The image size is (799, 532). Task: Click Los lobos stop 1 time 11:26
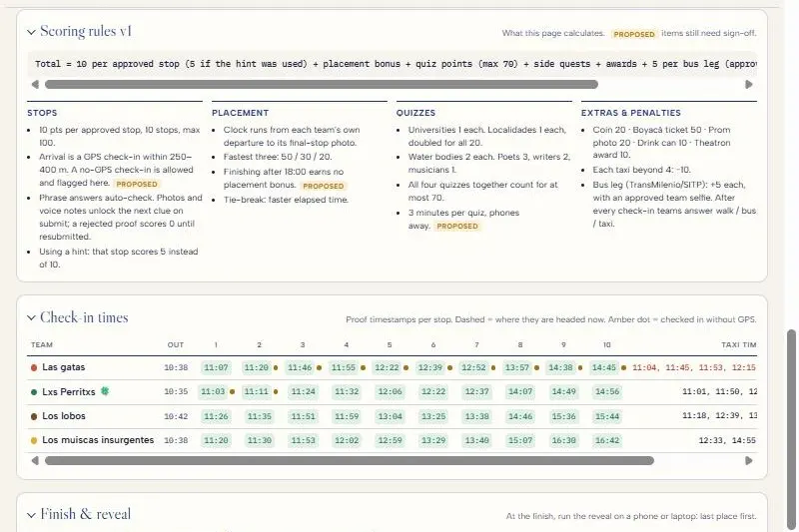(x=216, y=416)
